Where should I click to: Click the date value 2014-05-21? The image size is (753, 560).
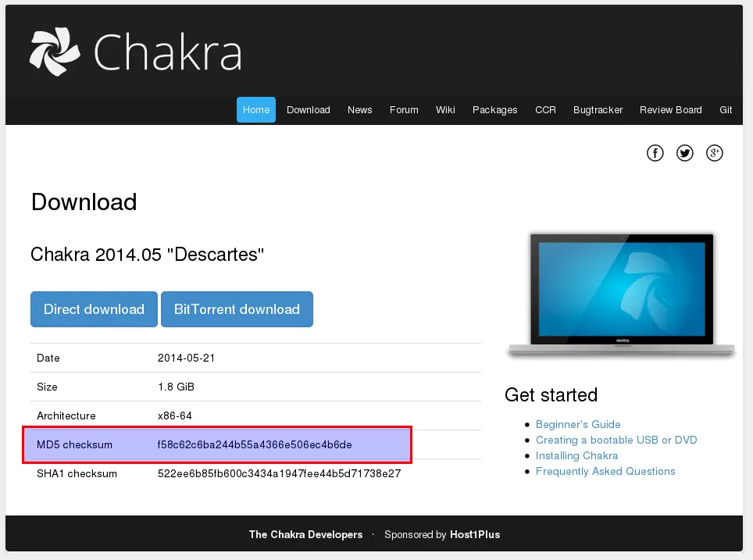pos(186,358)
